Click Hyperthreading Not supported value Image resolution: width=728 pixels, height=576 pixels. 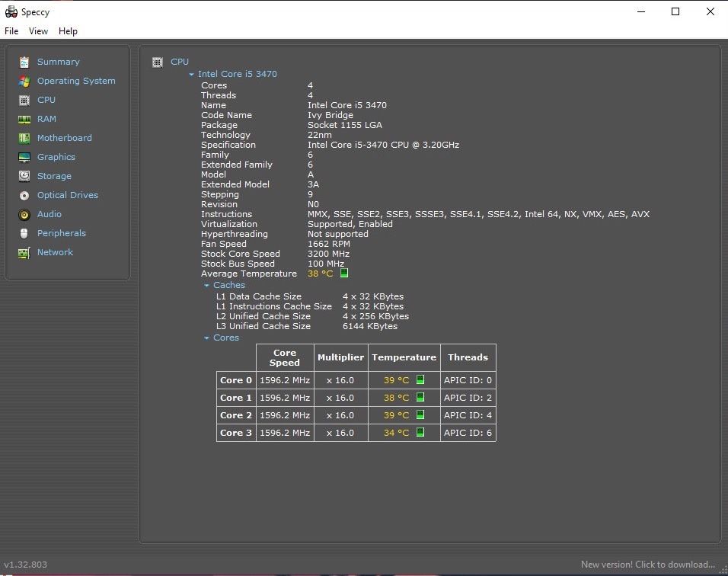(x=338, y=234)
